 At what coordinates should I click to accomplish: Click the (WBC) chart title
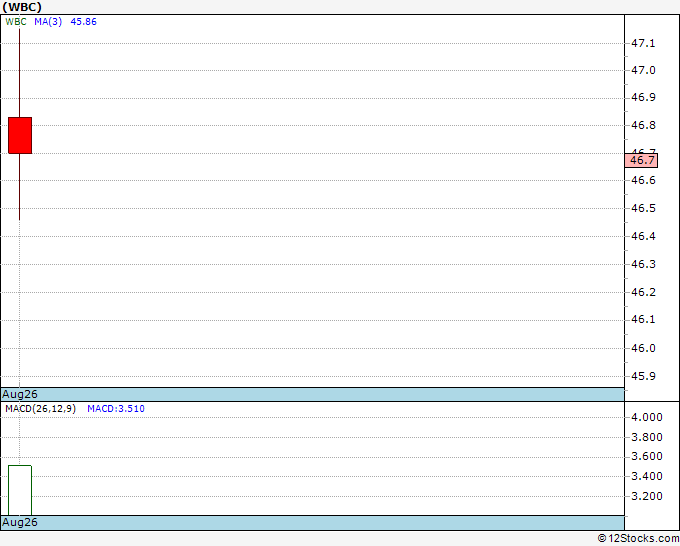pyautogui.click(x=22, y=7)
